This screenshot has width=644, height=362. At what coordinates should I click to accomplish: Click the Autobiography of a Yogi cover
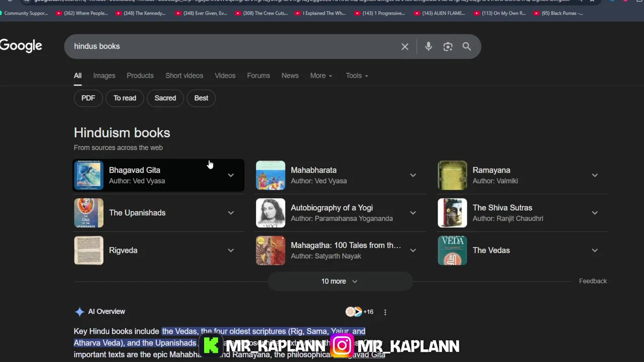(x=271, y=213)
